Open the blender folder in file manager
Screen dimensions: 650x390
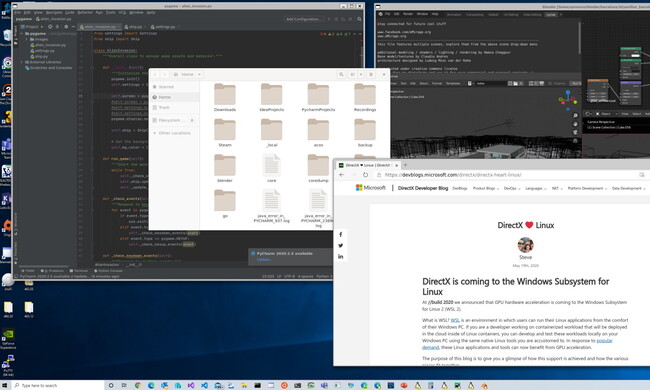pyautogui.click(x=225, y=168)
